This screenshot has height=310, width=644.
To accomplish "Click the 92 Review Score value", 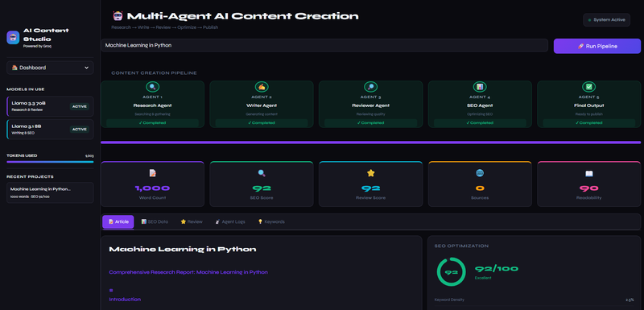I will [x=370, y=188].
